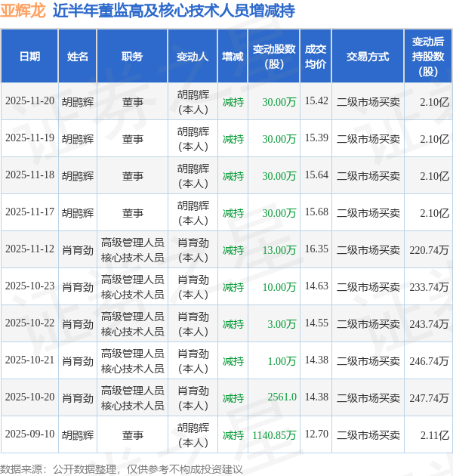Image resolution: width=453 pixels, height=476 pixels.
Task: Click holdings after change 233.74万
Action: [x=429, y=287]
